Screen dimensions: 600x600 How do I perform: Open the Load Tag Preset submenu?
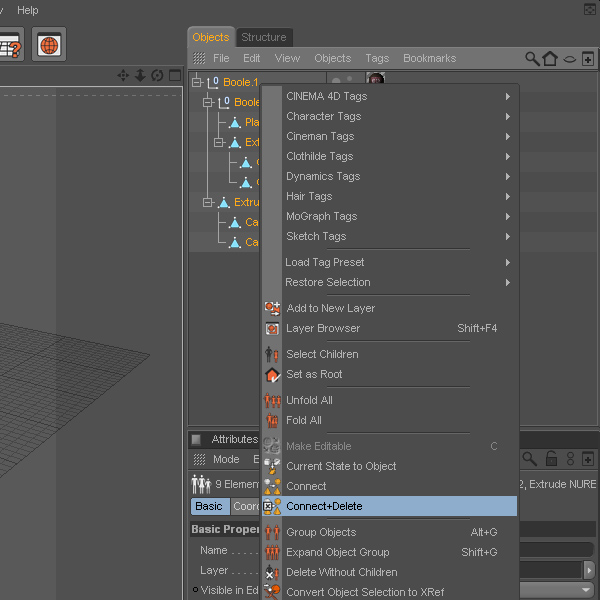(x=389, y=262)
